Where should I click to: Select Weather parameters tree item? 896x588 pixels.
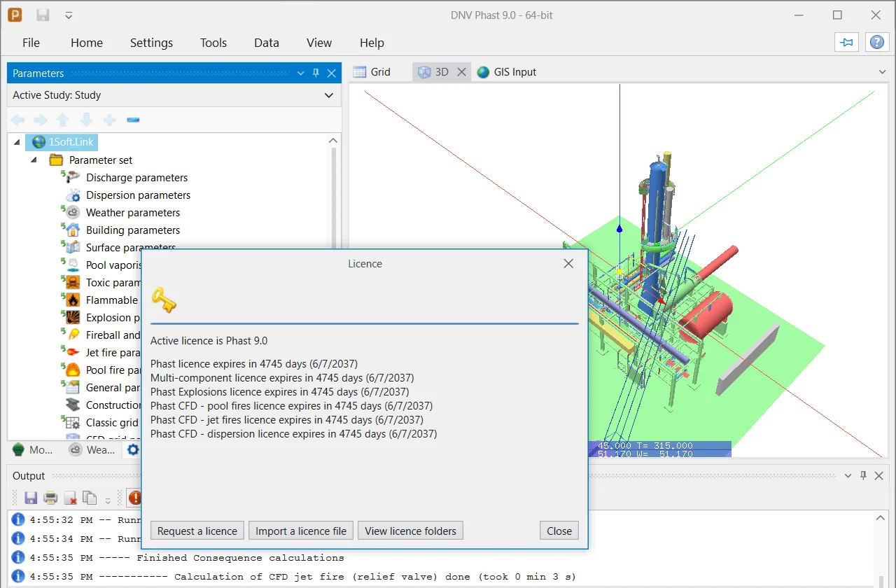[x=133, y=212]
